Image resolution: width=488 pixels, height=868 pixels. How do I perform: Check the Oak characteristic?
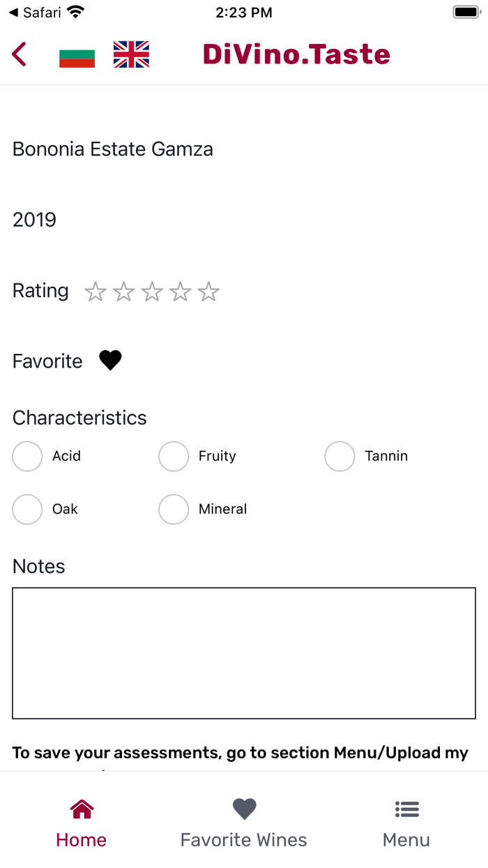[28, 509]
